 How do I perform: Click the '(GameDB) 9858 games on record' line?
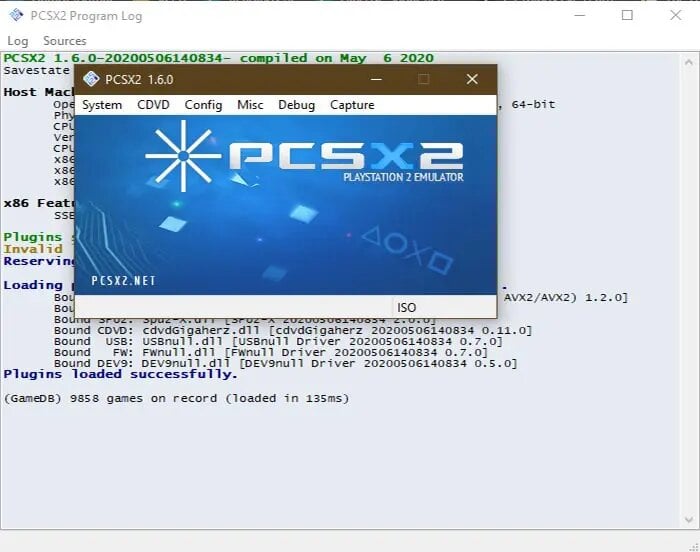[x=176, y=398]
